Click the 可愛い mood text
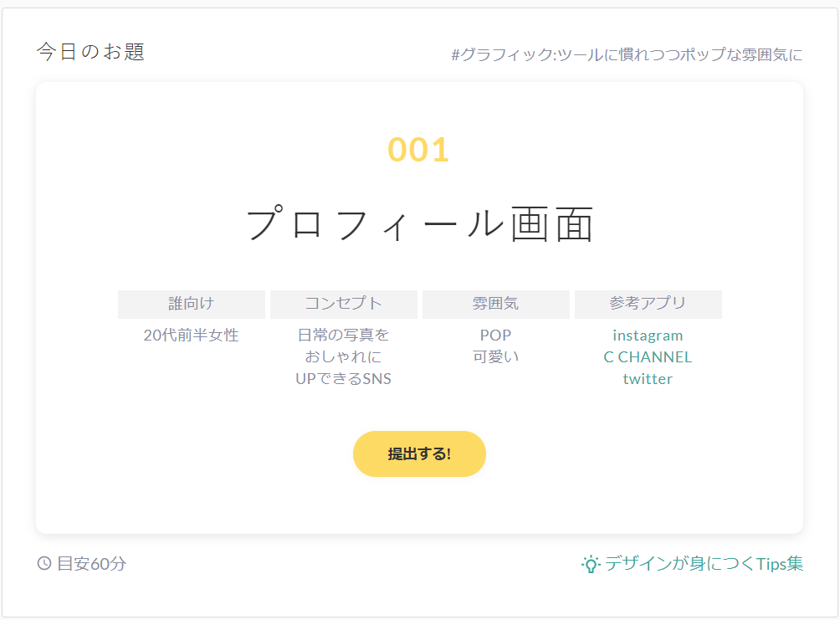This screenshot has height=620, width=840. 495,357
